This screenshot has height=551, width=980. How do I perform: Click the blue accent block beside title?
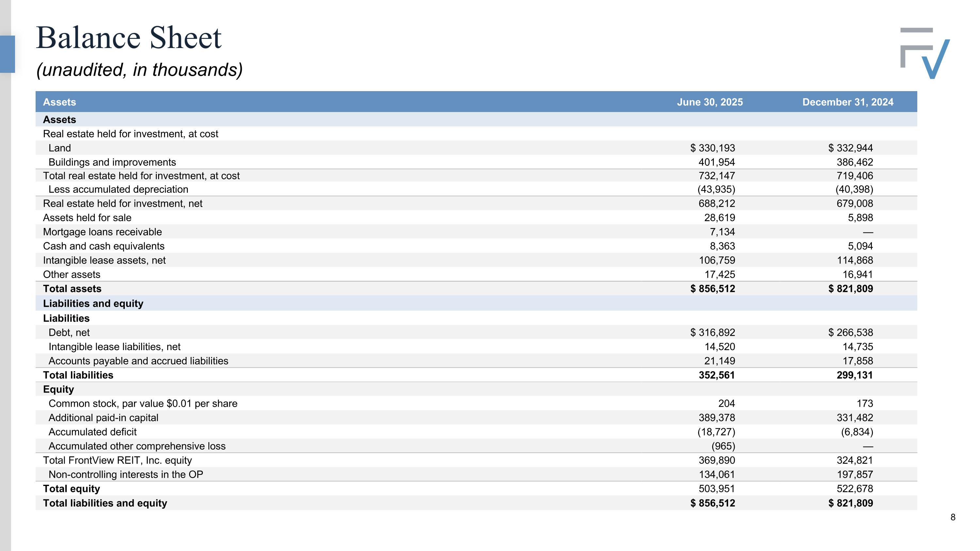[x=7, y=54]
